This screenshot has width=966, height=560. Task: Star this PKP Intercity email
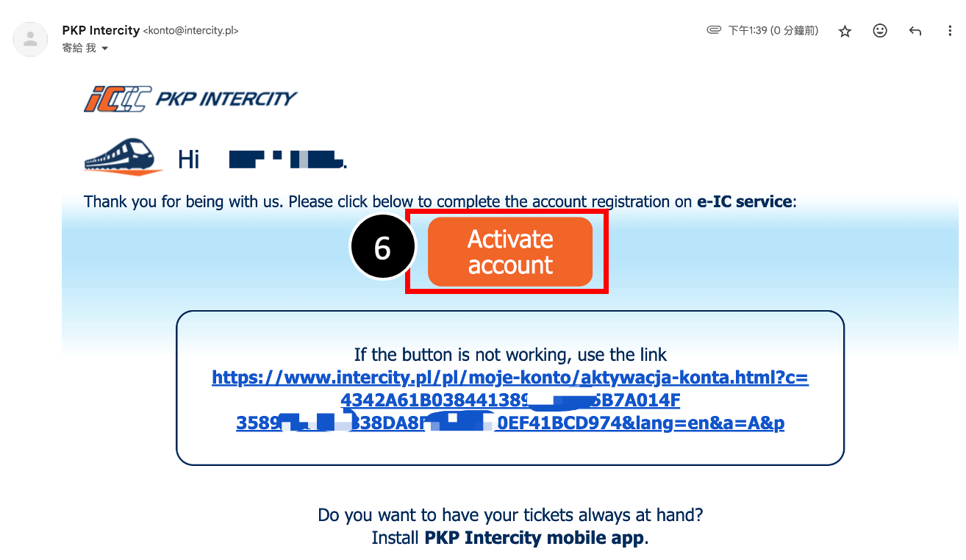pyautogui.click(x=845, y=32)
